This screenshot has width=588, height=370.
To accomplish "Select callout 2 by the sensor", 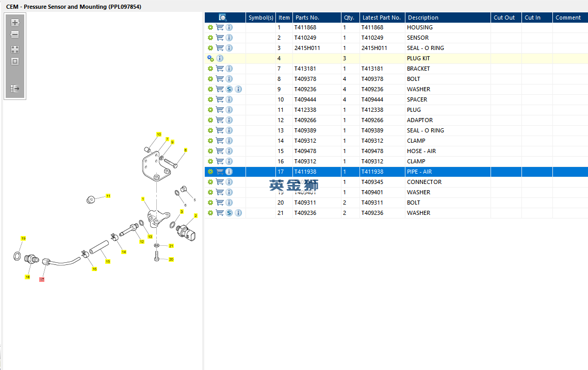I will [x=195, y=216].
